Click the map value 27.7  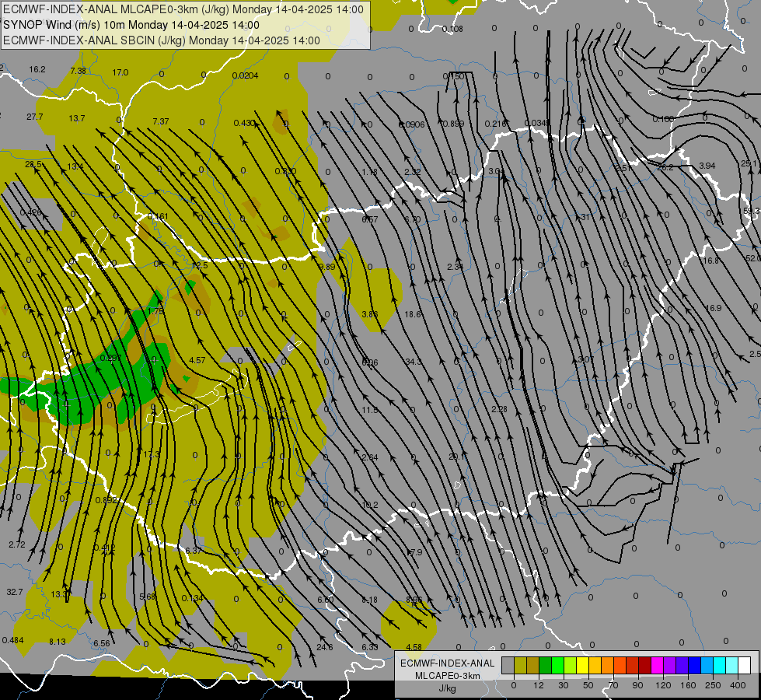pyautogui.click(x=34, y=117)
